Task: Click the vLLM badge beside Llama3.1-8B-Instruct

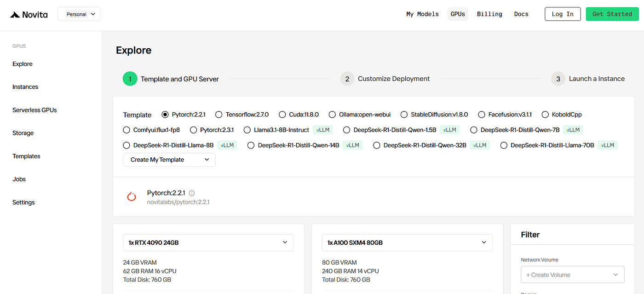Action: click(x=322, y=130)
